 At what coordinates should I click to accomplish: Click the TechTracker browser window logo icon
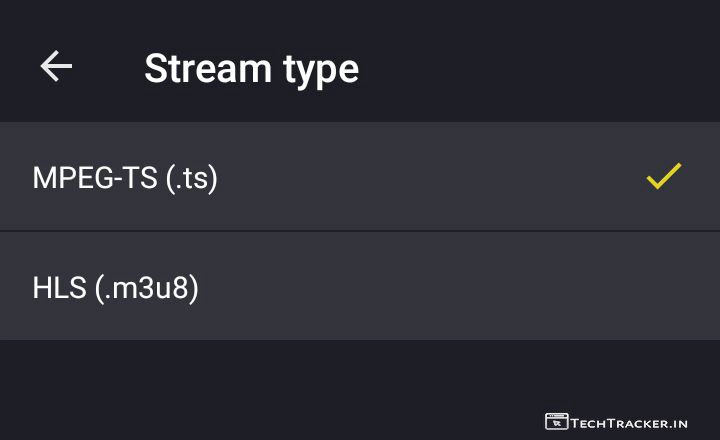[x=556, y=422]
